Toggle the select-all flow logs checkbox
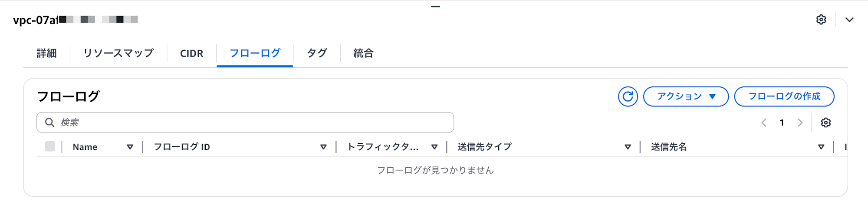868x202 pixels. click(50, 146)
